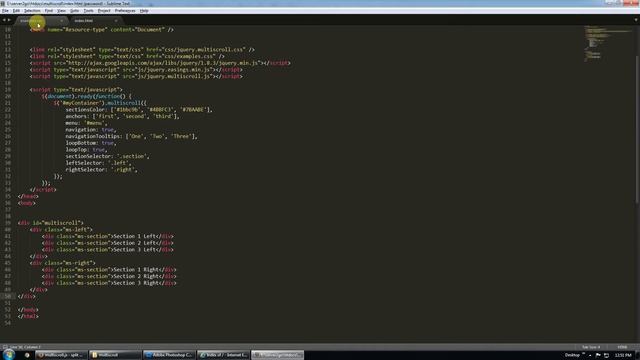
Task: Click 'leftSelector' in the script
Action: coord(83,163)
